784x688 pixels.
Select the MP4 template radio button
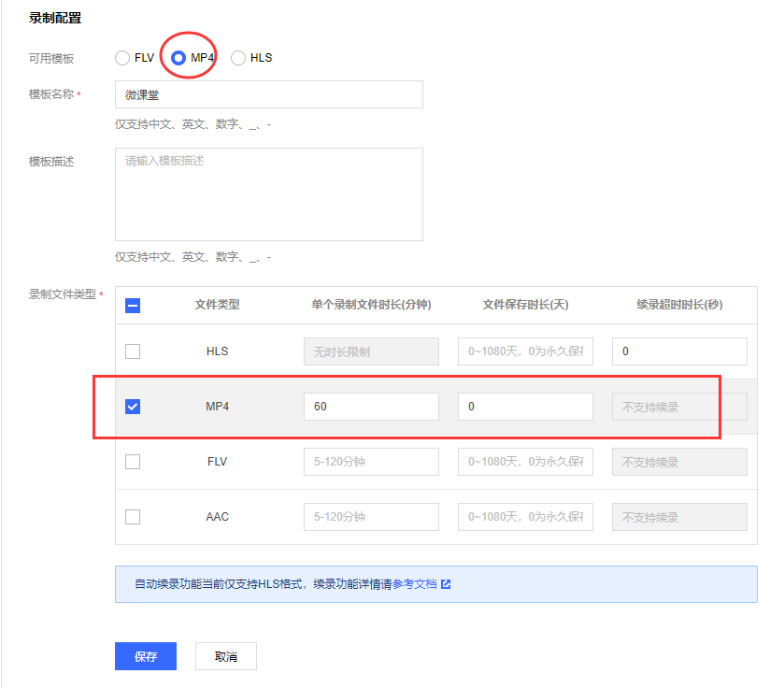point(178,58)
